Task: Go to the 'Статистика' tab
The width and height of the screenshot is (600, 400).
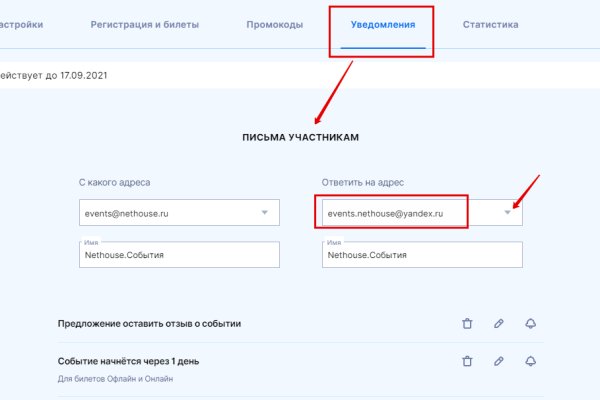Action: [x=490, y=24]
